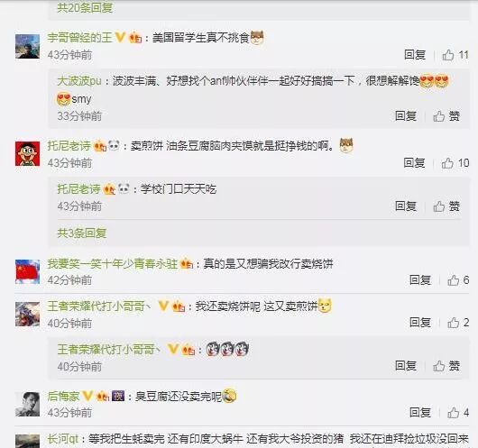Open username link 长河qt
Viewport: 478px width, 448px height.
(63, 439)
